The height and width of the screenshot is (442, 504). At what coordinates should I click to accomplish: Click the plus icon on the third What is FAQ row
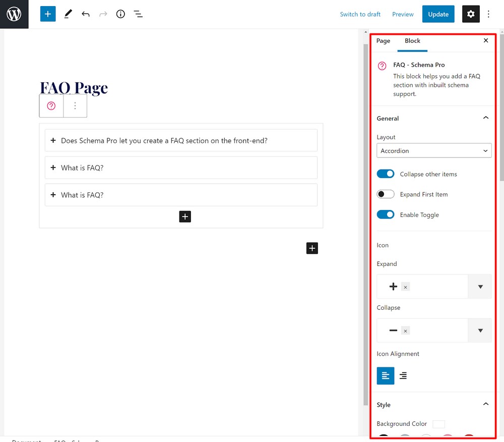[x=53, y=195]
